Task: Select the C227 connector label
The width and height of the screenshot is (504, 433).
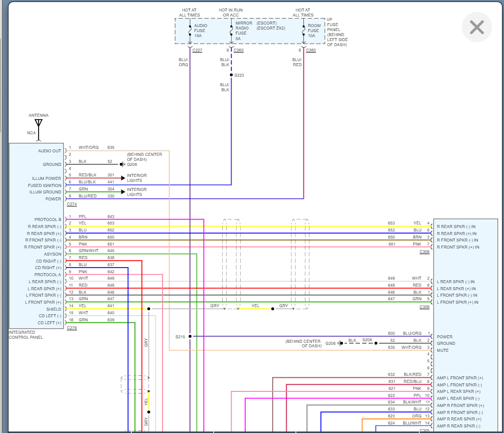Action: coord(197,51)
